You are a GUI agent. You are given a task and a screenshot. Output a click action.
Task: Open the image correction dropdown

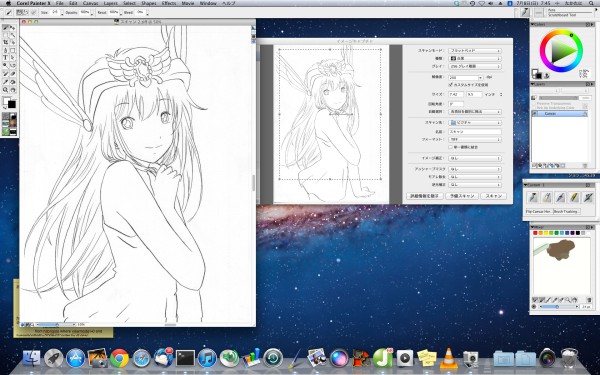point(474,158)
